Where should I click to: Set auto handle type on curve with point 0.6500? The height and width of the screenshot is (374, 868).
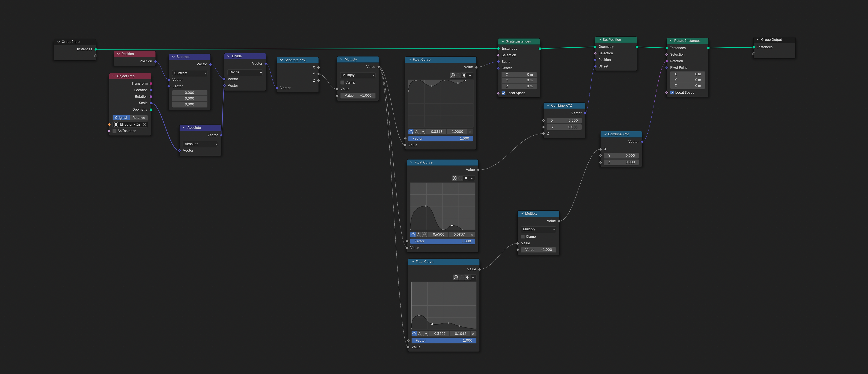[413, 235]
